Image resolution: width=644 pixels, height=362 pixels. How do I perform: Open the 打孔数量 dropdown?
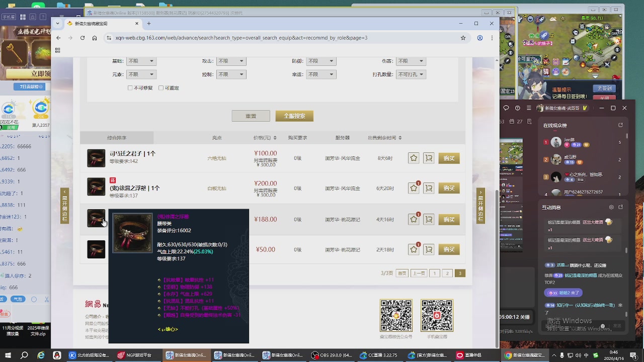click(411, 74)
